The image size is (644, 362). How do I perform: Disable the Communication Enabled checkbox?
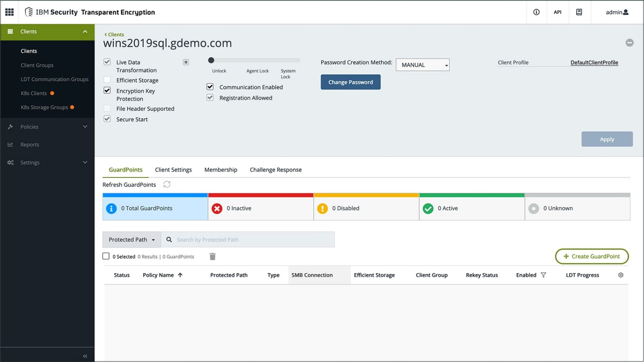click(210, 87)
